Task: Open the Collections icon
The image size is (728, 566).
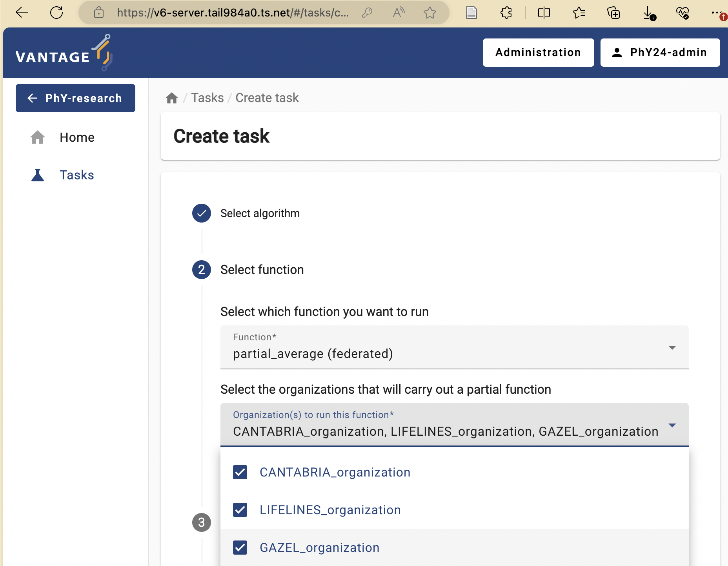Action: tap(613, 13)
